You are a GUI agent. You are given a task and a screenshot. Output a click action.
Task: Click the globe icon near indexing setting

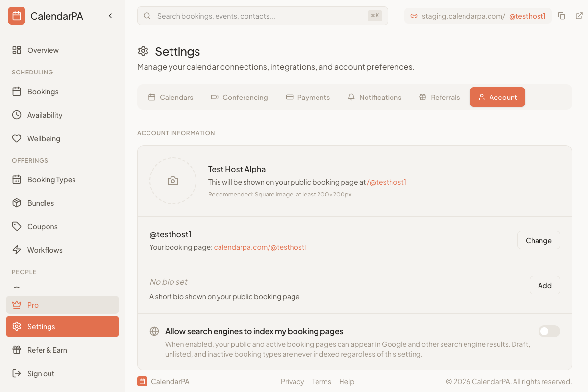pyautogui.click(x=154, y=331)
